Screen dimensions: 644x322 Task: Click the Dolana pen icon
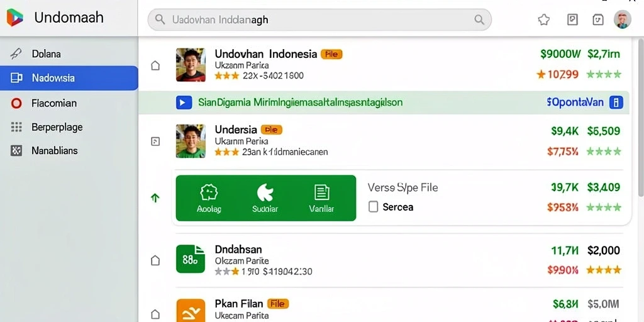16,54
